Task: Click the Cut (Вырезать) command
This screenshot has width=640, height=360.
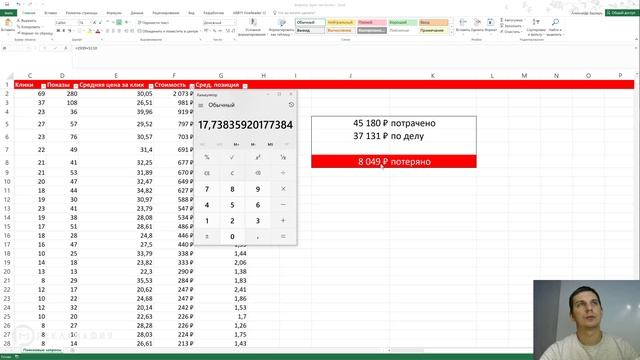Action: click(27, 20)
